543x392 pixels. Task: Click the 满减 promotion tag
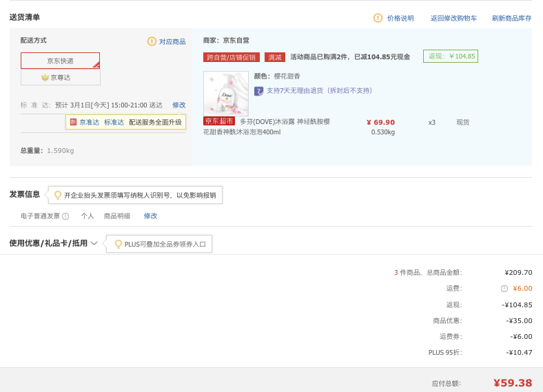point(275,57)
